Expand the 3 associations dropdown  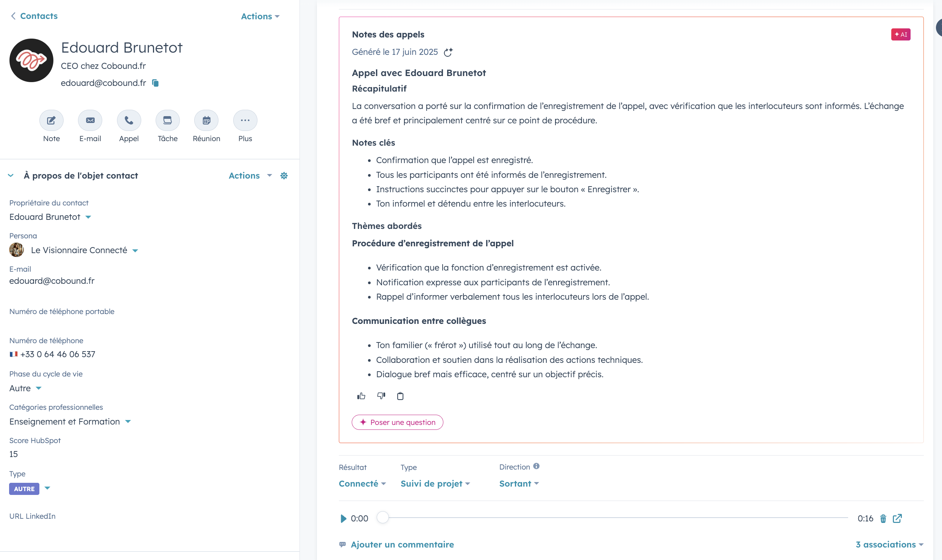889,544
